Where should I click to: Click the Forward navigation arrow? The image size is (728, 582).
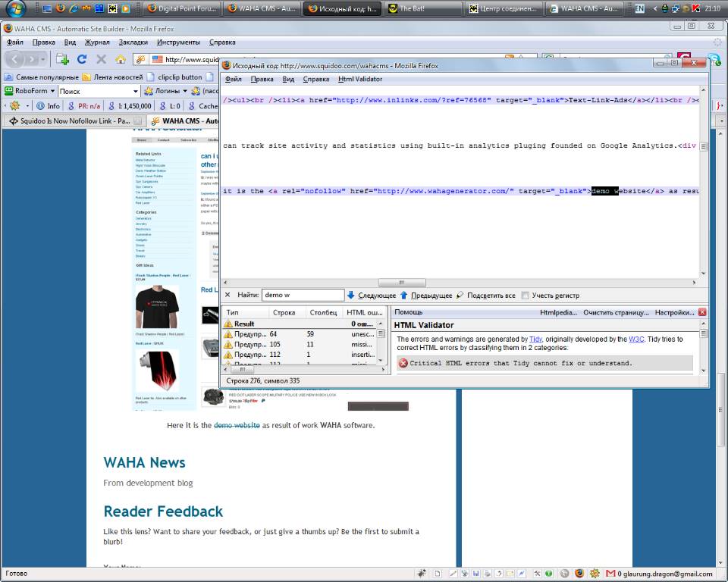[32, 59]
